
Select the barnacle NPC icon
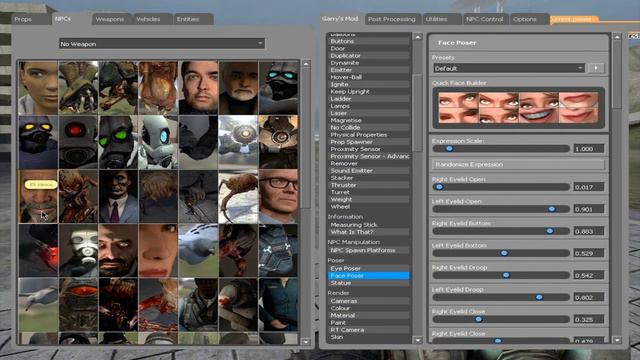158,88
